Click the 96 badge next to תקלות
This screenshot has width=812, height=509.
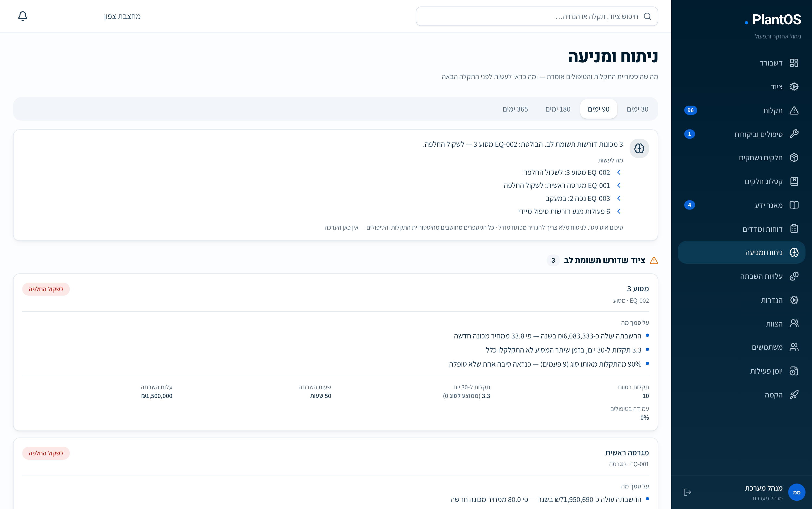point(690,110)
